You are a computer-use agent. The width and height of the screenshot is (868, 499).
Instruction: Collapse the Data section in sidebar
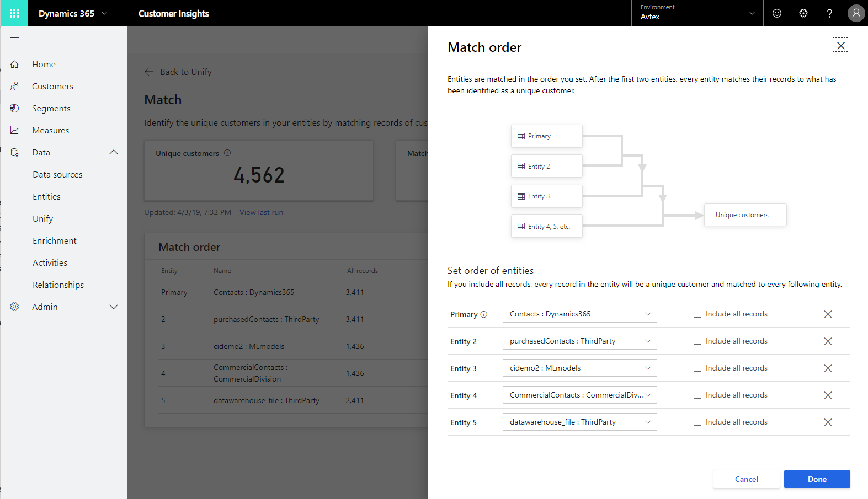[114, 152]
